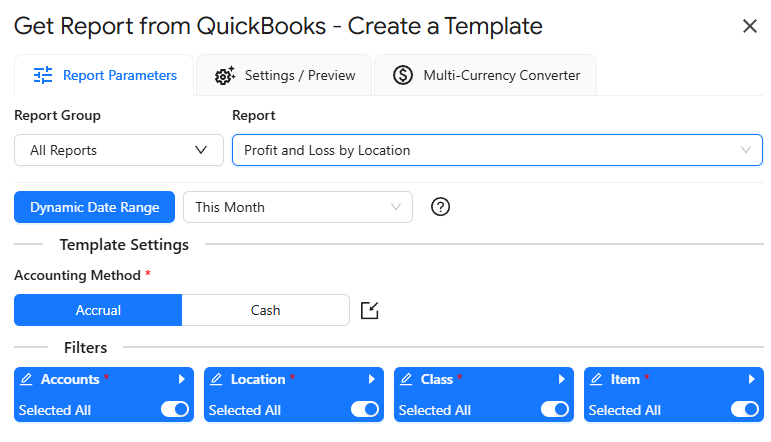Click the pencil edit icon for Class
This screenshot has width=771, height=442.
point(407,380)
